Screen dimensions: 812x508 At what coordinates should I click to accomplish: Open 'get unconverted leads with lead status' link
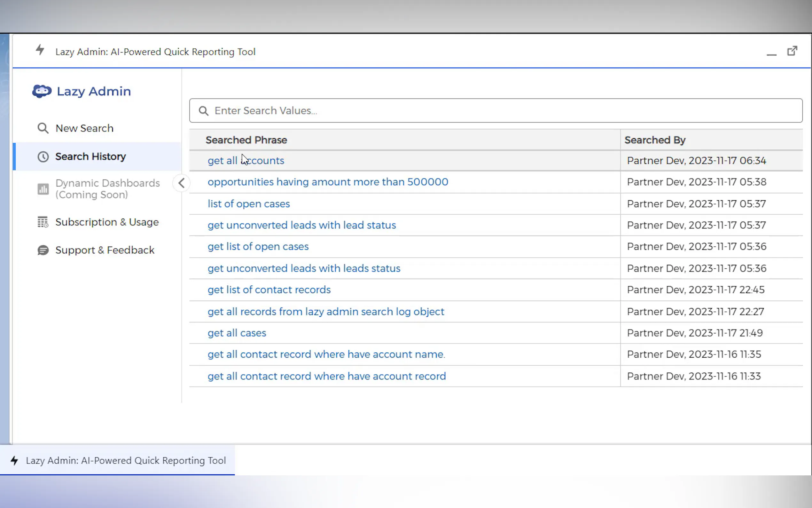(x=301, y=225)
